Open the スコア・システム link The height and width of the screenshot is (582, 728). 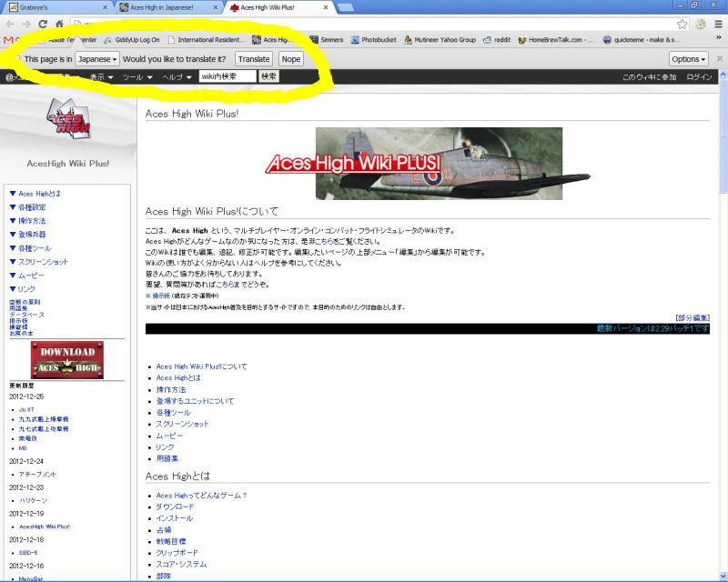pos(181,565)
